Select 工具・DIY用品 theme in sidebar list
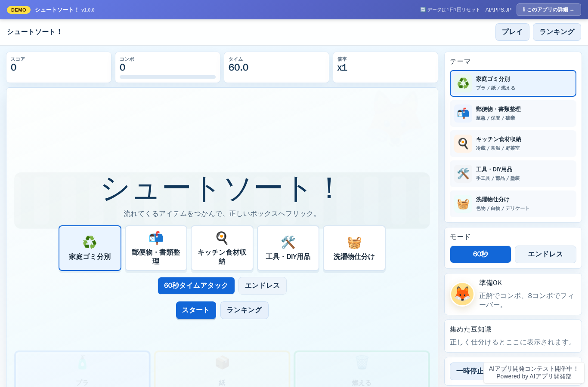This screenshot has height=387, width=588. tap(513, 174)
